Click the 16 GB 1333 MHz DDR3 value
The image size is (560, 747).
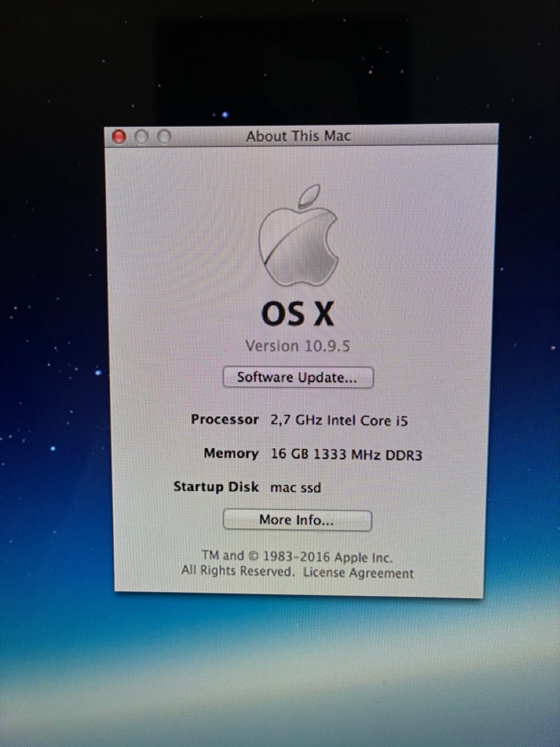pos(346,454)
